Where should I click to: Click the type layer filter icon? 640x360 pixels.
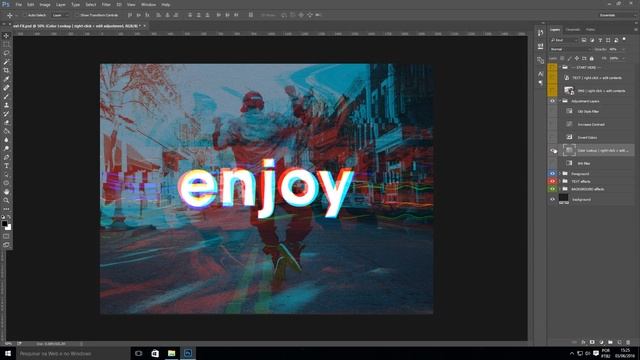(600, 40)
